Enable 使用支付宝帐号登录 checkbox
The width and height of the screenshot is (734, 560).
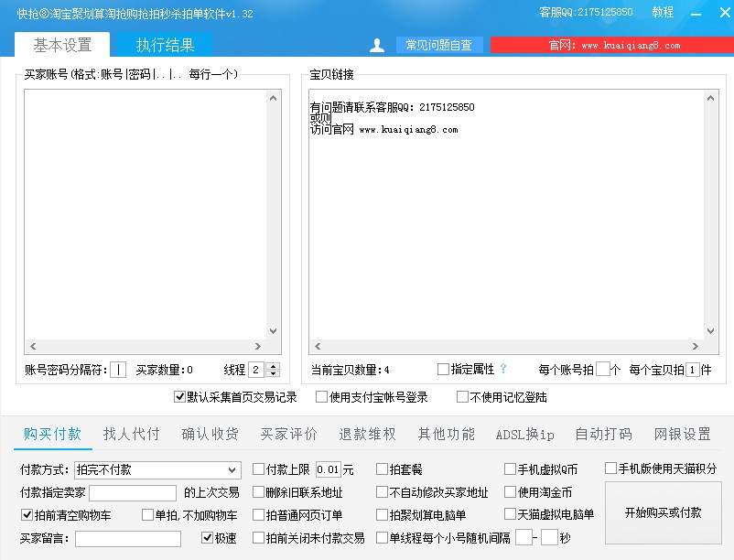pyautogui.click(x=321, y=397)
